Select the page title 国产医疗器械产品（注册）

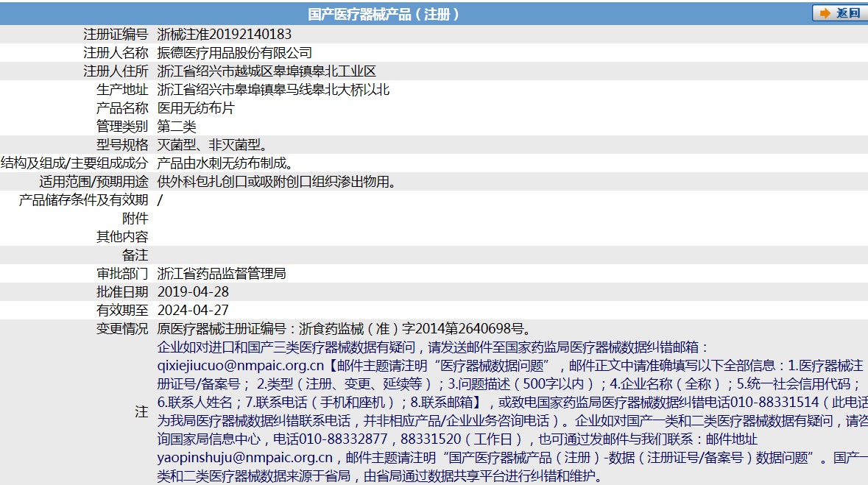click(384, 14)
